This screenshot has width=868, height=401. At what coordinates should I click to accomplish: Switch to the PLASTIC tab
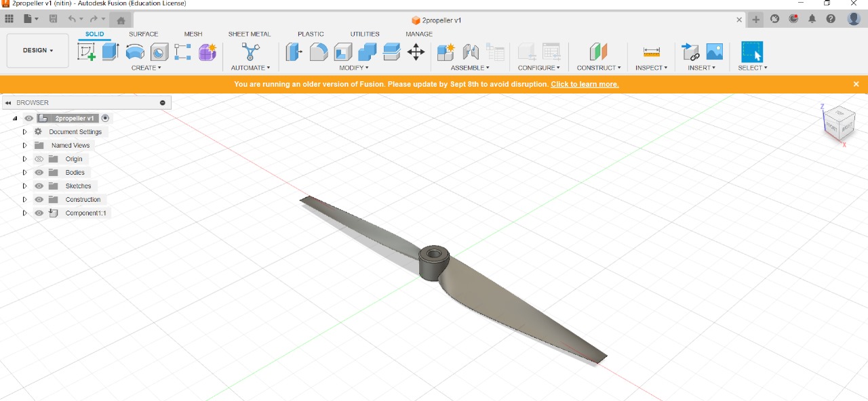pyautogui.click(x=311, y=34)
